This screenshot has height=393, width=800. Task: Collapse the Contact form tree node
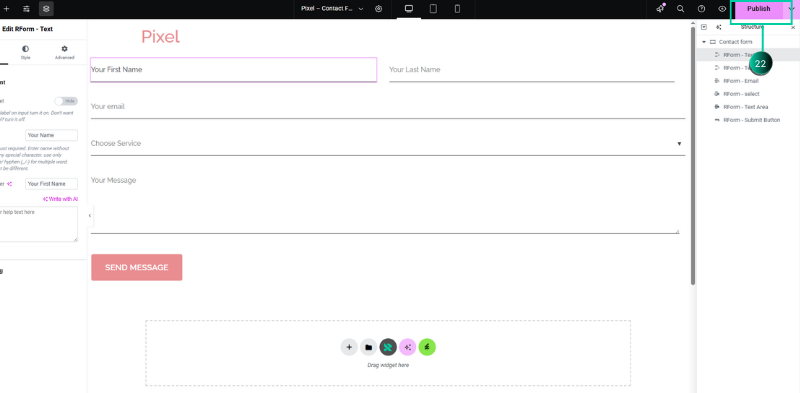point(704,42)
